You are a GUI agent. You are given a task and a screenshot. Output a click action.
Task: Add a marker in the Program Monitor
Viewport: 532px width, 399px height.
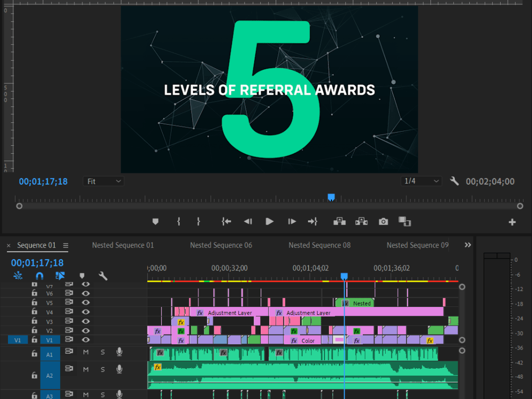pos(155,221)
